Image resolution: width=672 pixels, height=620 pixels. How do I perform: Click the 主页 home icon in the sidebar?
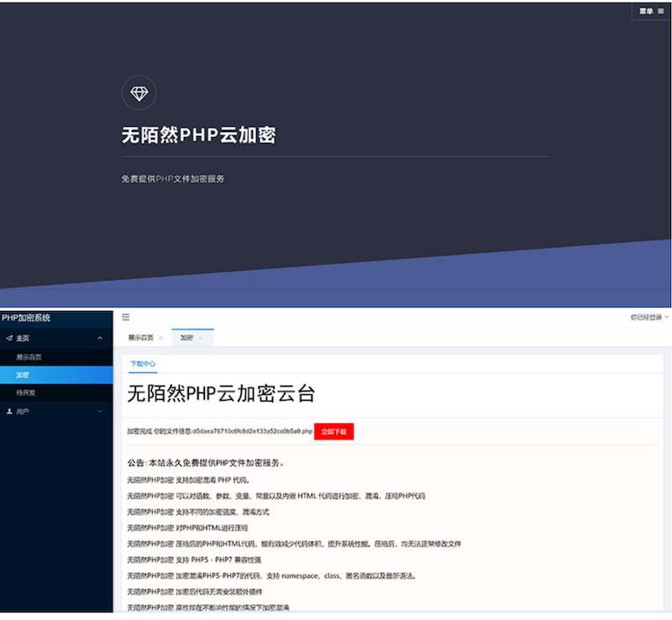pyautogui.click(x=10, y=338)
